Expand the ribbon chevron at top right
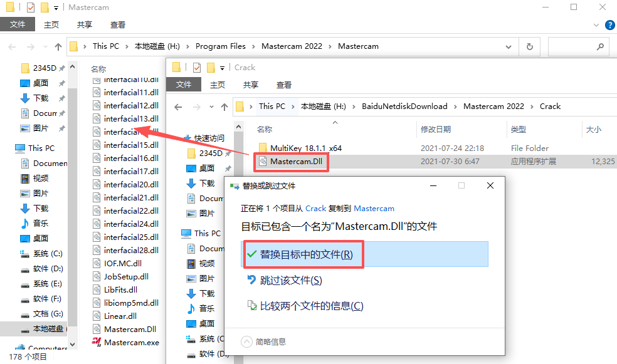 [x=597, y=25]
